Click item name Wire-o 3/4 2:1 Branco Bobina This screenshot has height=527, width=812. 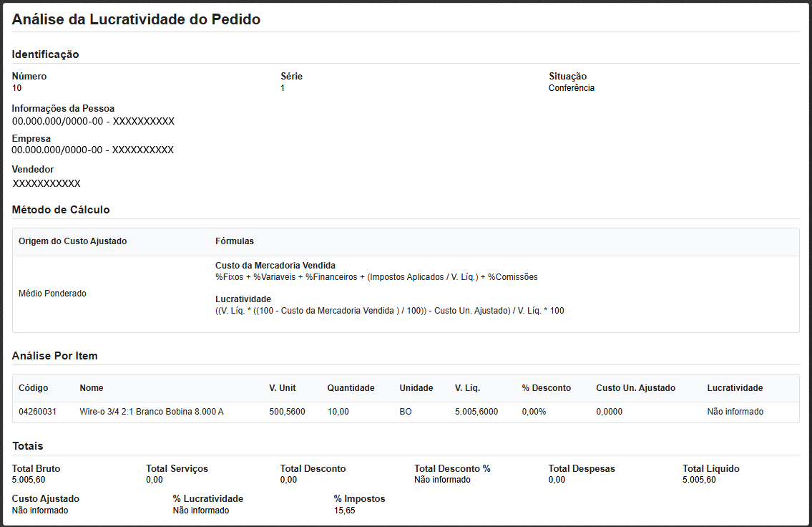[x=152, y=412]
